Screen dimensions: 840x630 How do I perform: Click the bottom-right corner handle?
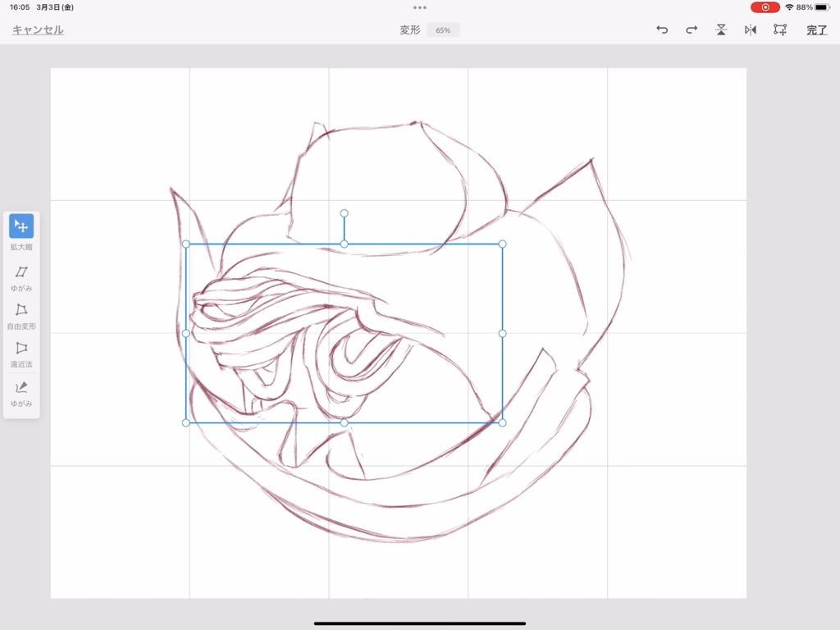point(501,422)
